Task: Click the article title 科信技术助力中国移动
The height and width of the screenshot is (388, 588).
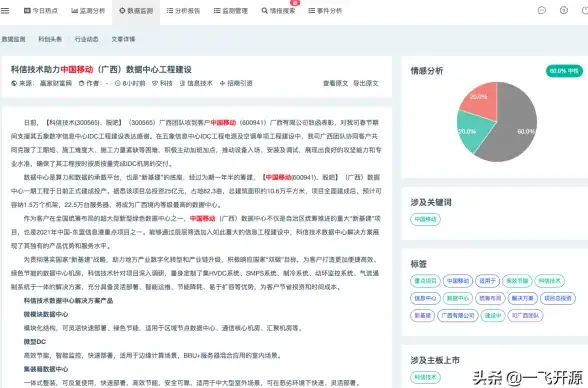Action: (101, 69)
